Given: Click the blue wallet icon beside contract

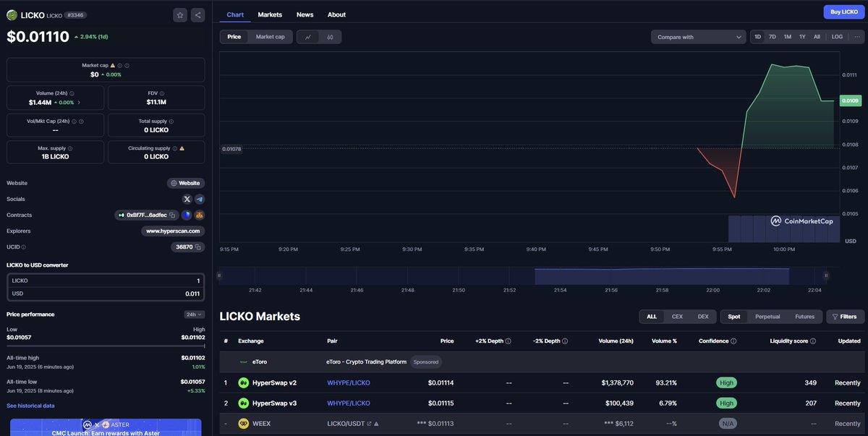Looking at the screenshot, I should click(x=187, y=215).
